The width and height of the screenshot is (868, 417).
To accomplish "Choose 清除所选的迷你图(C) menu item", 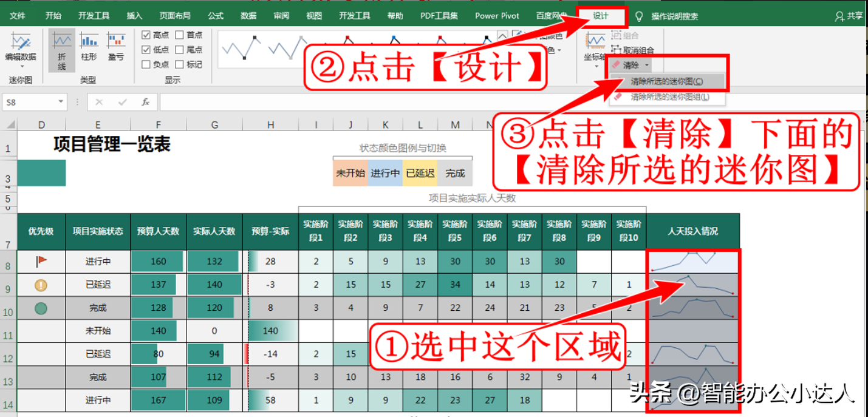I will click(667, 81).
